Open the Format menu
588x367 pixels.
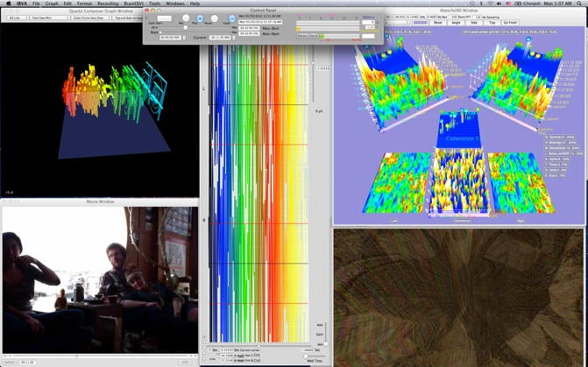[85, 4]
